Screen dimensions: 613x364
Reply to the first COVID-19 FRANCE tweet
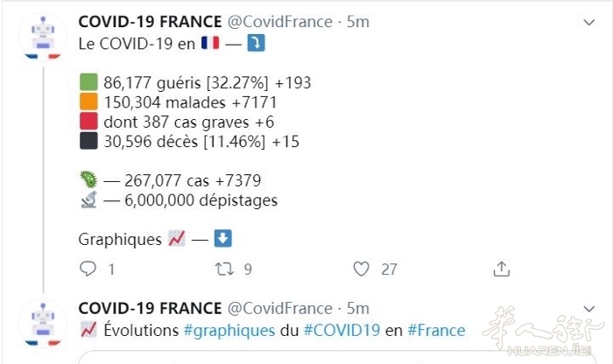pyautogui.click(x=88, y=269)
